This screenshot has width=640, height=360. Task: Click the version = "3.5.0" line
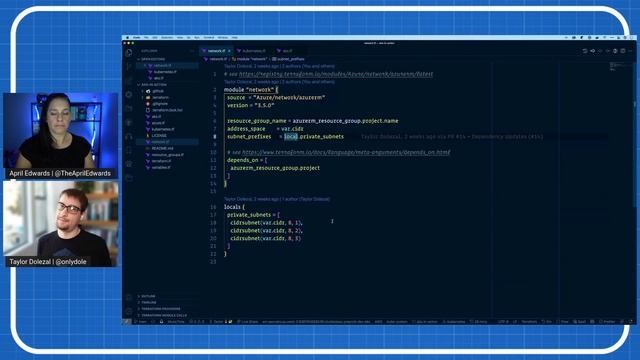click(x=251, y=105)
